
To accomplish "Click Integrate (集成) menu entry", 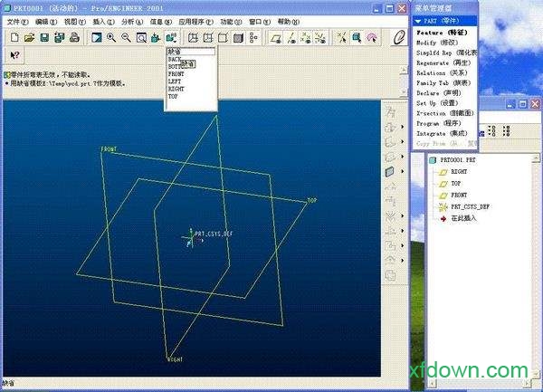I will 442,133.
